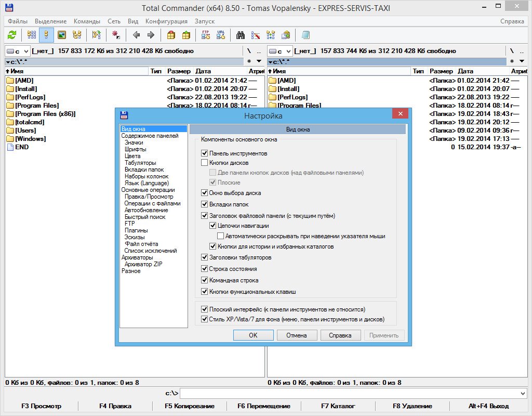532x416 pixels.
Task: Launch the multi-rename tool icon
Action: point(256,35)
